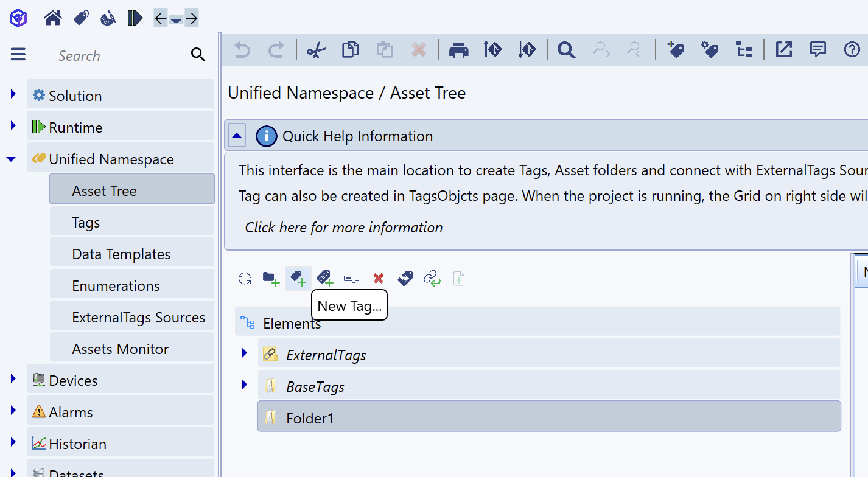Click the home icon in top bar

point(53,18)
